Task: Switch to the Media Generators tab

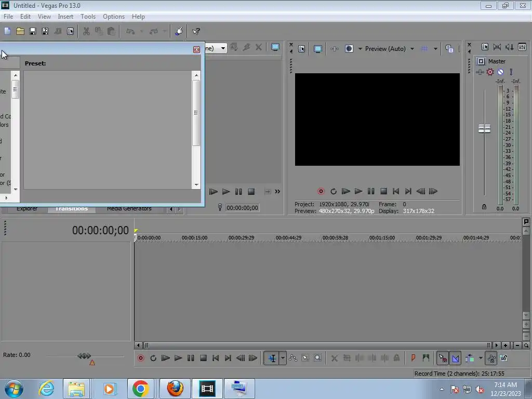Action: click(x=129, y=209)
